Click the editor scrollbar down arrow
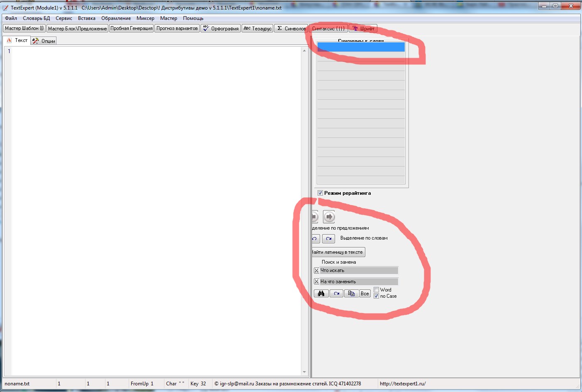Screen dimensions: 582x392 (x=304, y=372)
